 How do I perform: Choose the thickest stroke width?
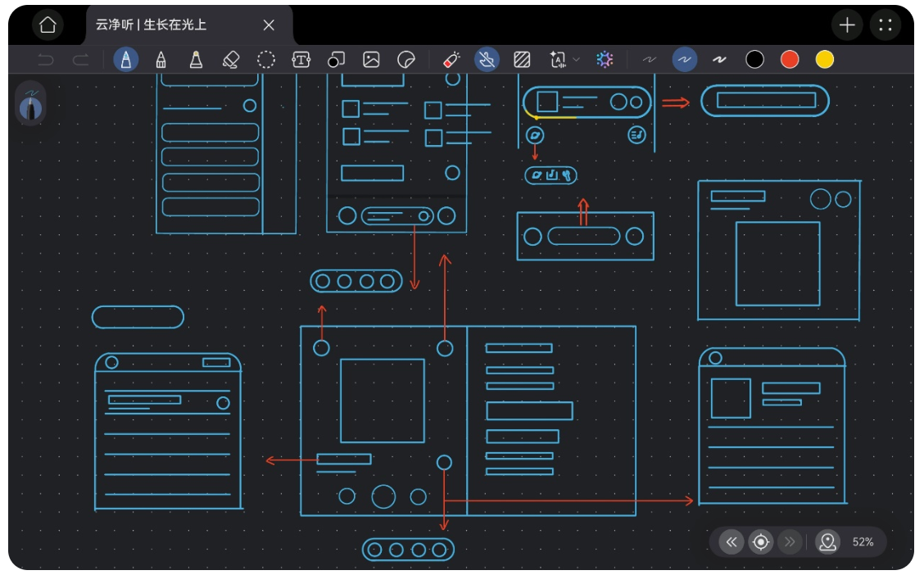coord(719,60)
